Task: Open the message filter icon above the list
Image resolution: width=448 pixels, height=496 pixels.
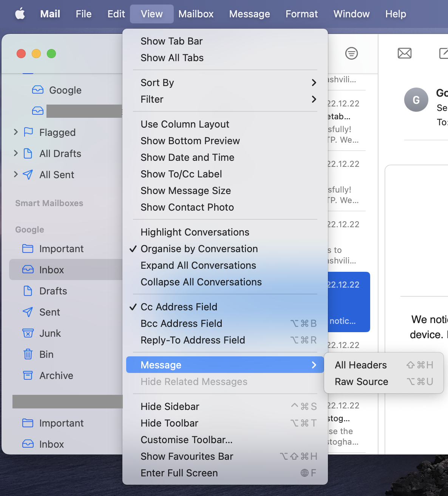Action: (351, 53)
